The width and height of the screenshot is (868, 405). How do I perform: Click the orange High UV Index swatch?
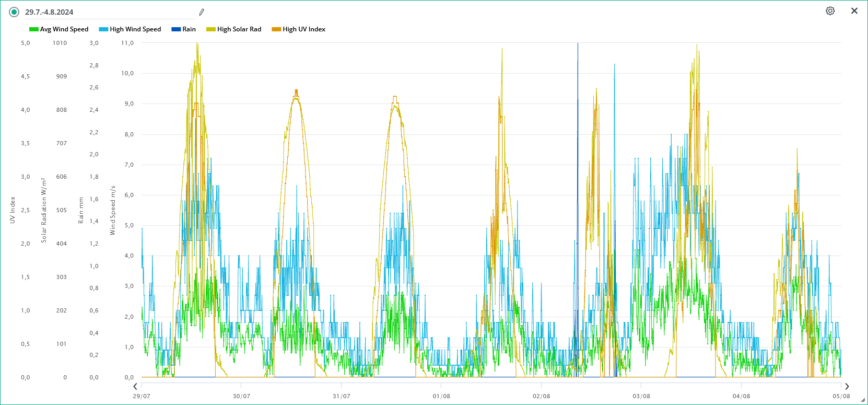coord(276,29)
